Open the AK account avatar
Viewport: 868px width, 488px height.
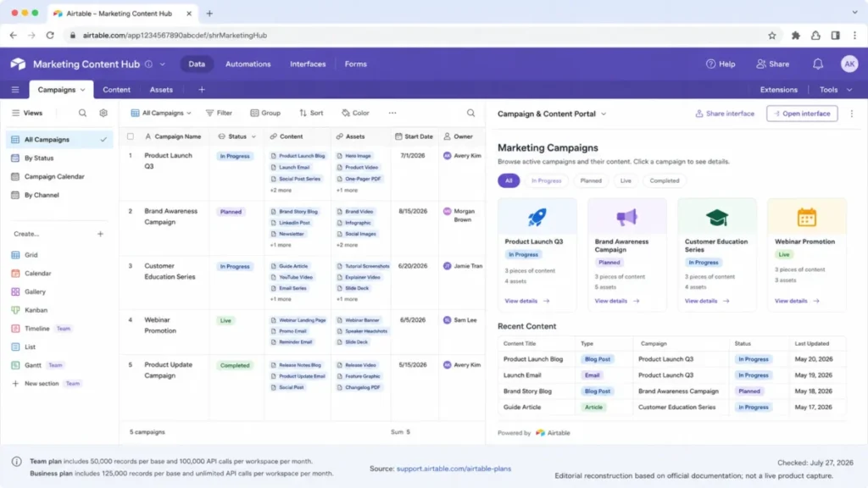[x=849, y=64]
